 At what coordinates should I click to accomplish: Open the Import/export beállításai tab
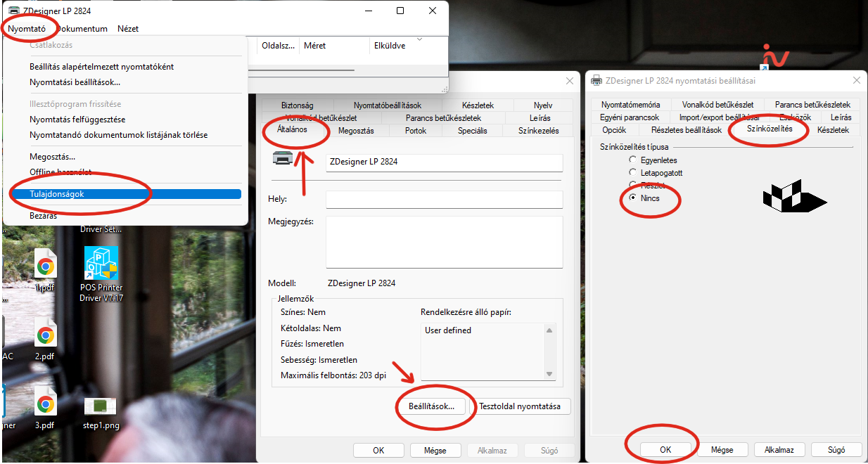tap(719, 117)
